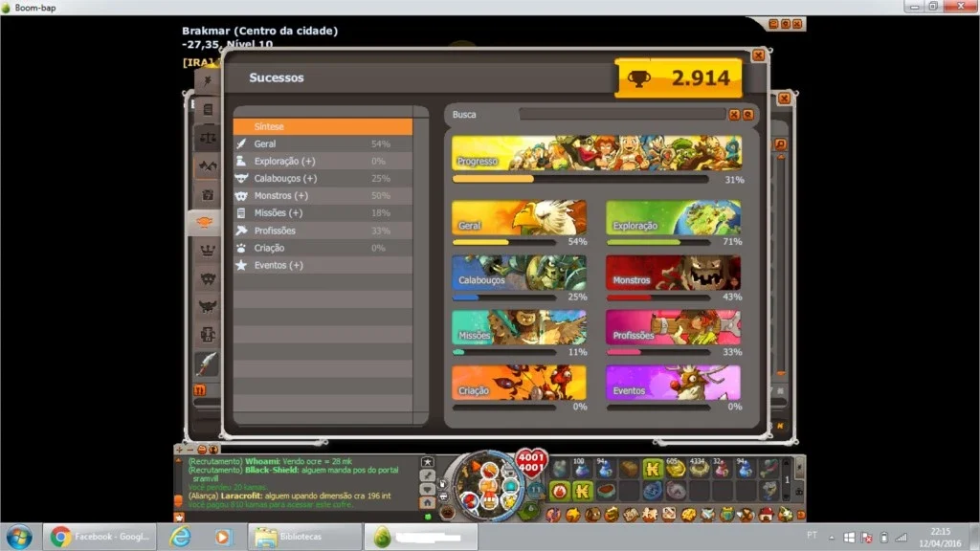Click the pen button beside chat
Image resolution: width=980 pixels, height=551 pixels.
click(x=428, y=475)
